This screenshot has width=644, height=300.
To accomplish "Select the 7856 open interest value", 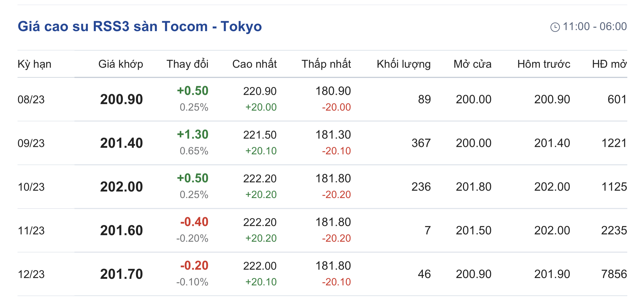I will 614,274.
